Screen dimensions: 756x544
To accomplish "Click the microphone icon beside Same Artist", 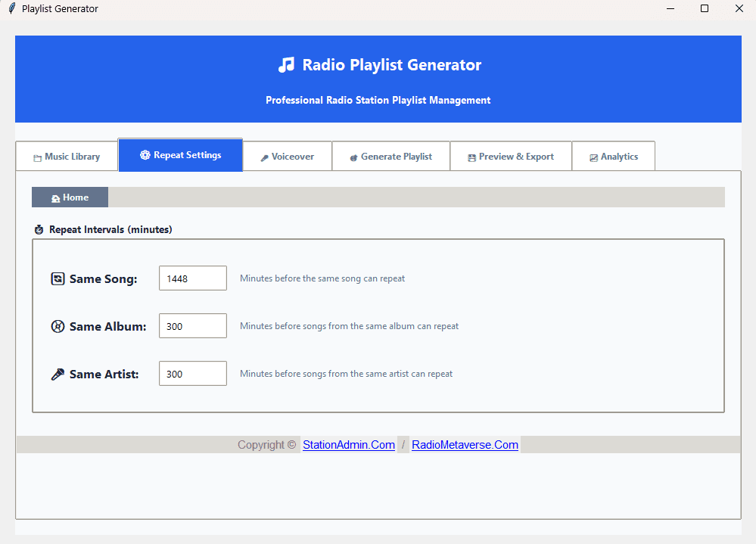I will [58, 373].
